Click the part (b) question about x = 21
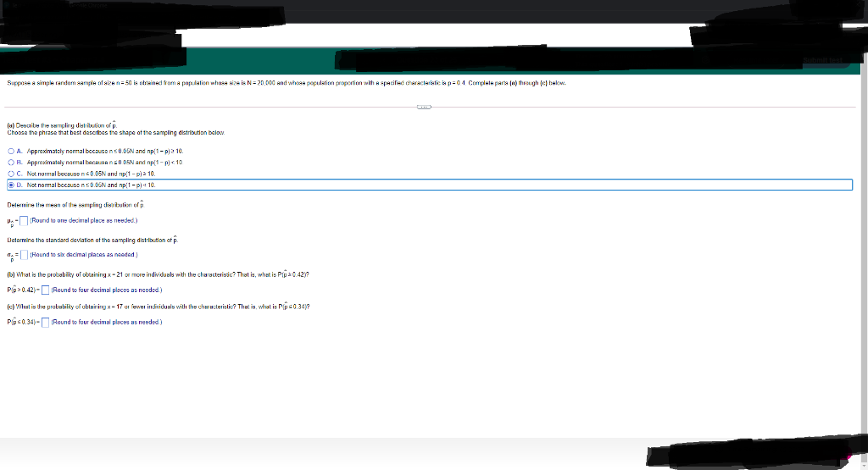The height and width of the screenshot is (470, 868). [158, 274]
